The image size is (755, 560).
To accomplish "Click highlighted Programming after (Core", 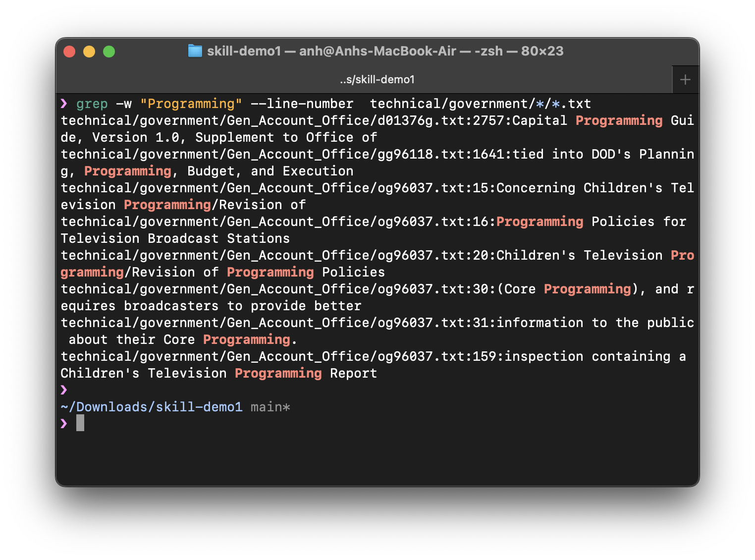I will [588, 289].
